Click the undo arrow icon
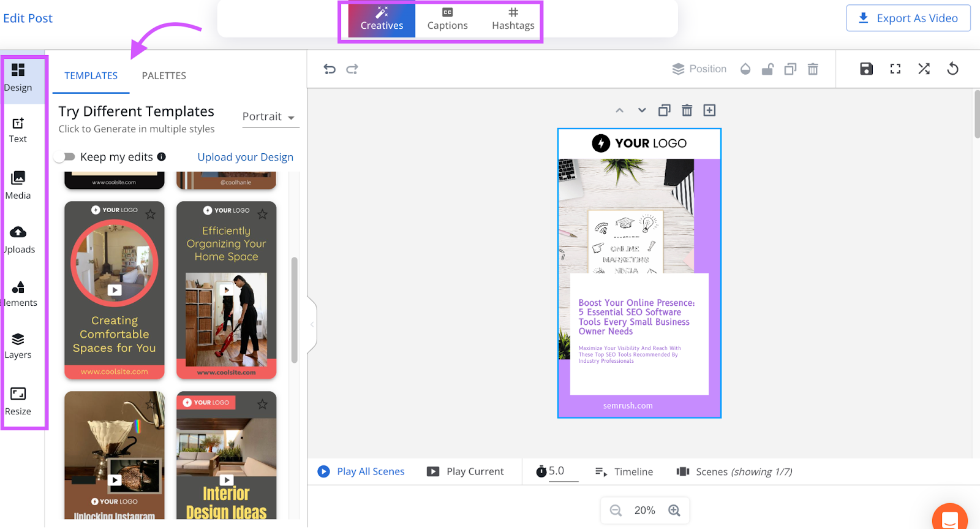 tap(330, 69)
